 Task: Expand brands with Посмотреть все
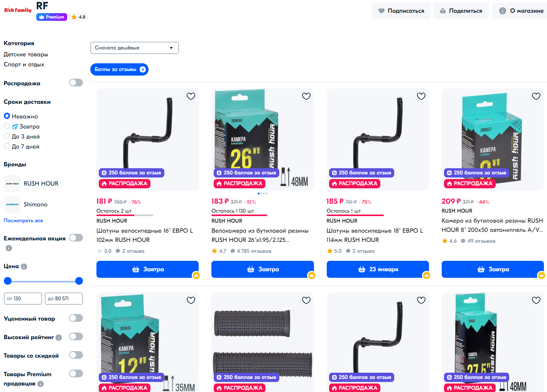pyautogui.click(x=24, y=221)
